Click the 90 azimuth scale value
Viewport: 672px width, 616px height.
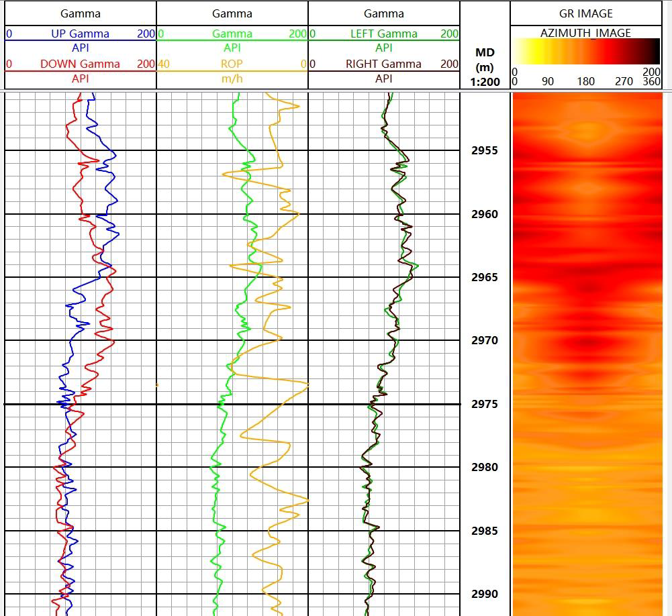[x=548, y=81]
